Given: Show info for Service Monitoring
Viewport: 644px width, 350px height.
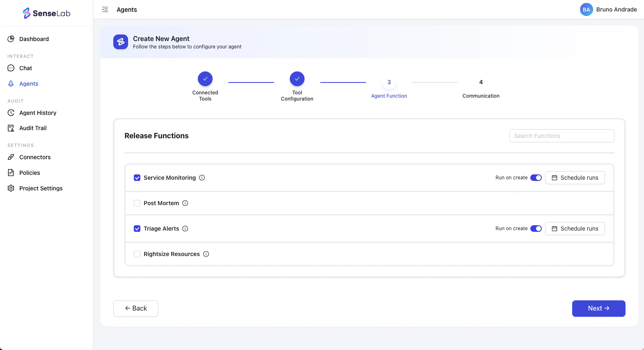Looking at the screenshot, I should coord(202,178).
